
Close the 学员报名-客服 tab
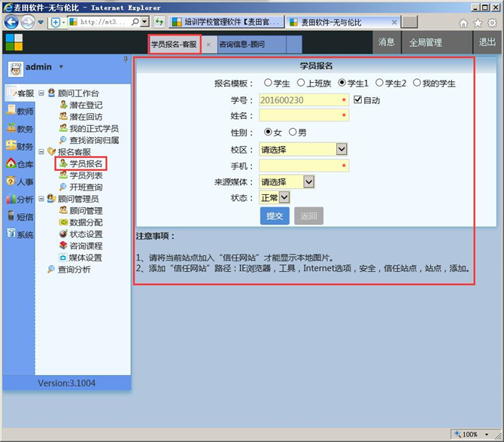[208, 44]
